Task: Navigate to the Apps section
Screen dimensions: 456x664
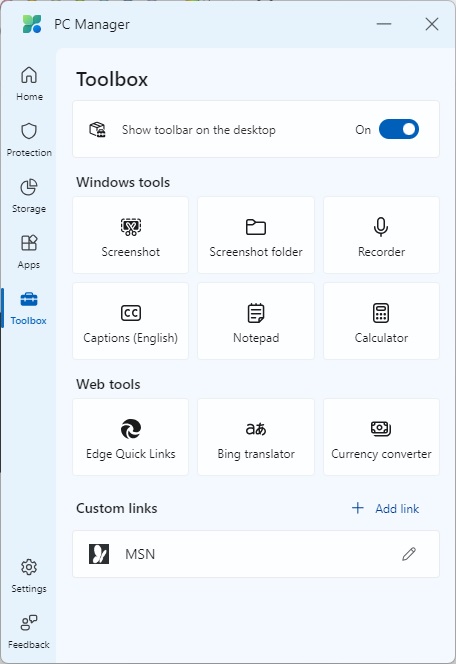Action: [29, 252]
